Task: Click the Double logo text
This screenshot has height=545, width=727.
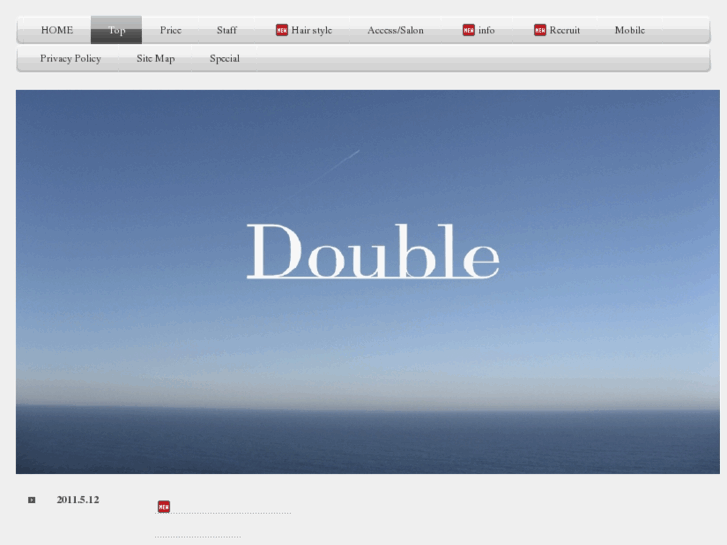Action: [x=373, y=251]
